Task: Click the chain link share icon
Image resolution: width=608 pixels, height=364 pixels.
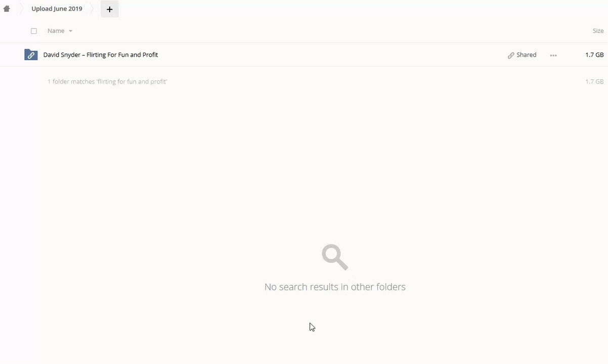Action: tap(511, 55)
